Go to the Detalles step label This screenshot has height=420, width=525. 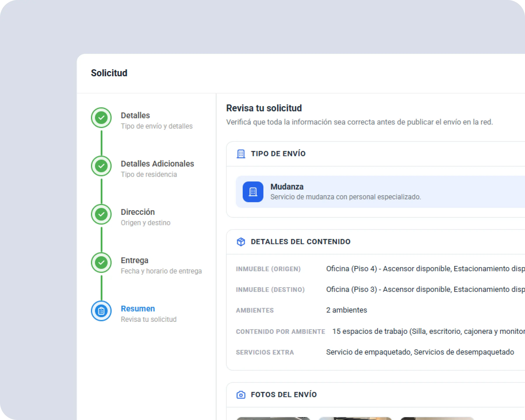click(135, 115)
